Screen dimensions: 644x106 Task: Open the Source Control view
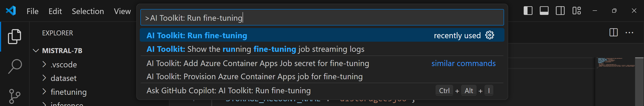point(15,96)
